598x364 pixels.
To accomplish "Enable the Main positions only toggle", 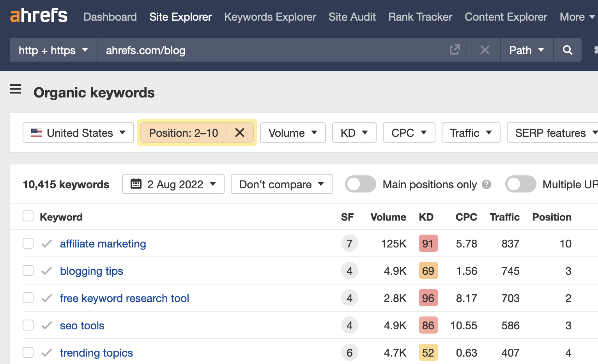I will pyautogui.click(x=360, y=184).
